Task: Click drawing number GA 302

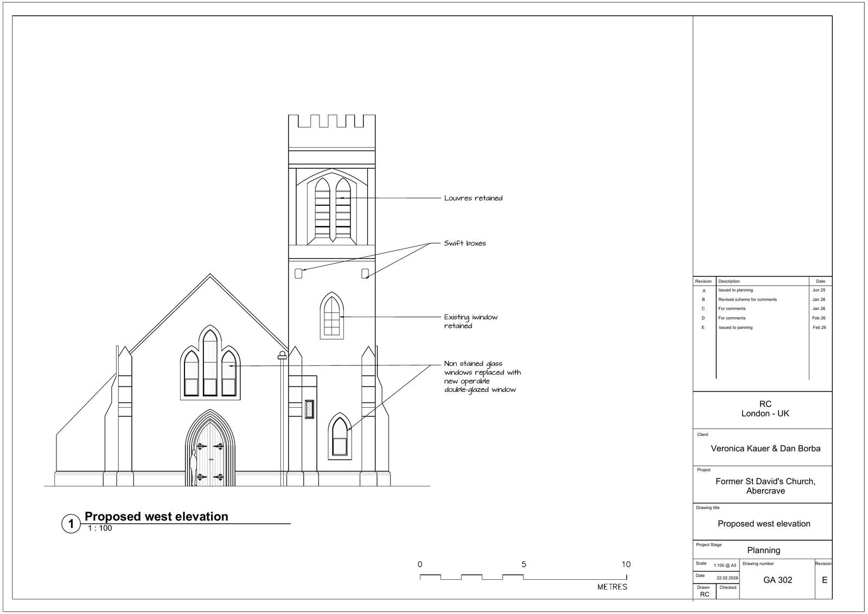Action: coord(777,580)
